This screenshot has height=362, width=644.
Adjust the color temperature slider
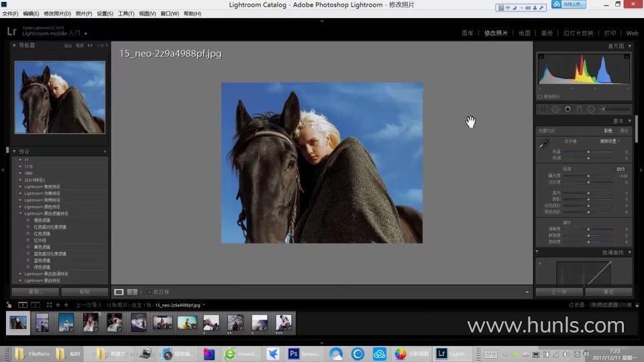pos(588,152)
